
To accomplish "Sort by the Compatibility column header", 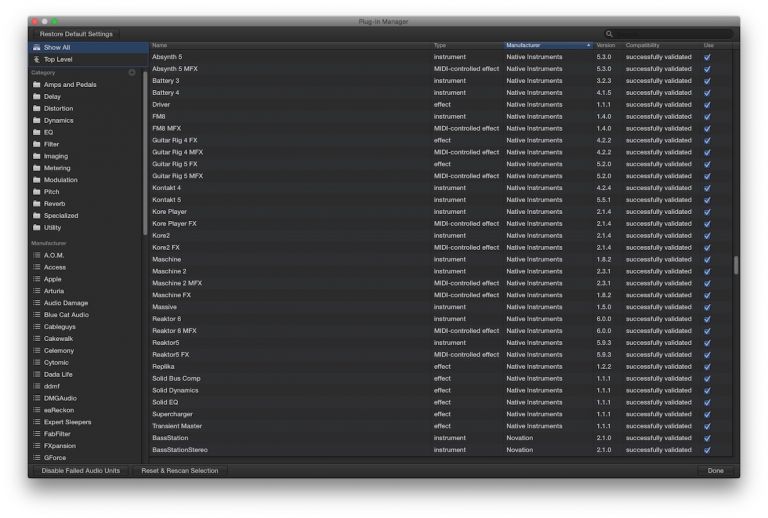I will [x=661, y=45].
